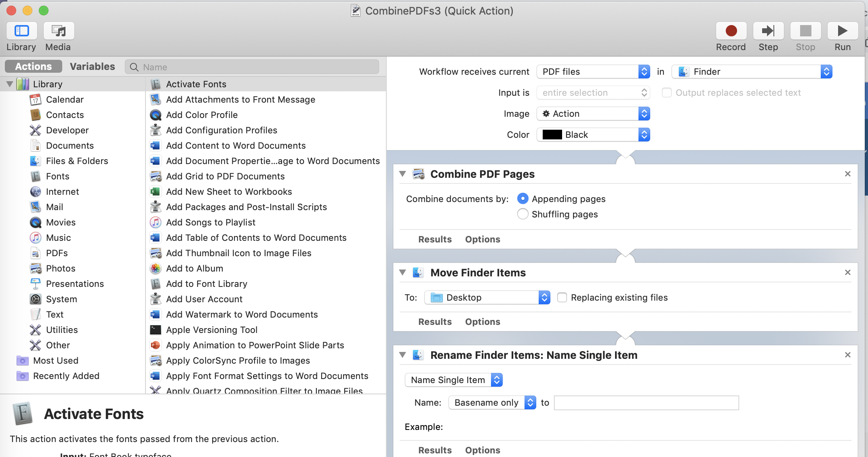Switch to the Variables tab
This screenshot has height=457, width=868.
coord(92,67)
